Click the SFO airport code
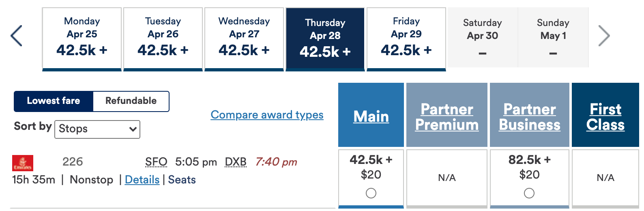The height and width of the screenshot is (211, 644). 156,162
